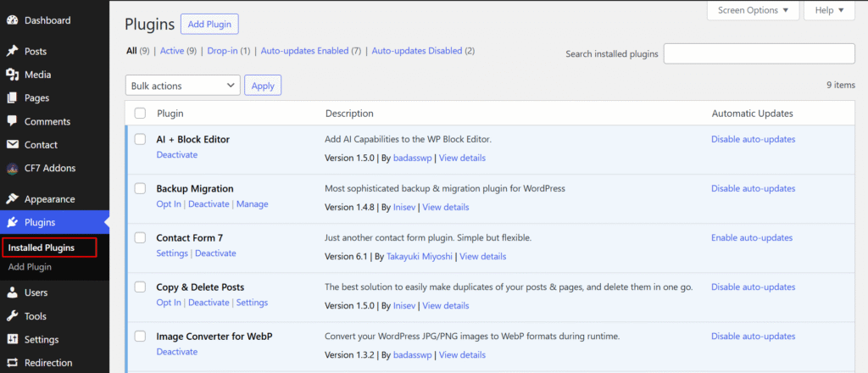Viewport: 868px width, 373px height.
Task: View details of Backup Migration
Action: click(446, 208)
